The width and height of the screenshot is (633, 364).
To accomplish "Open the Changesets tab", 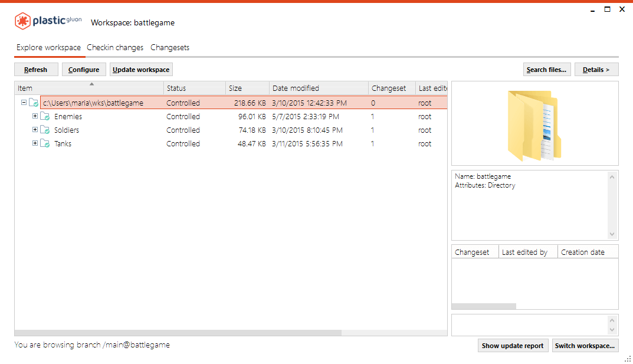I will coord(170,48).
